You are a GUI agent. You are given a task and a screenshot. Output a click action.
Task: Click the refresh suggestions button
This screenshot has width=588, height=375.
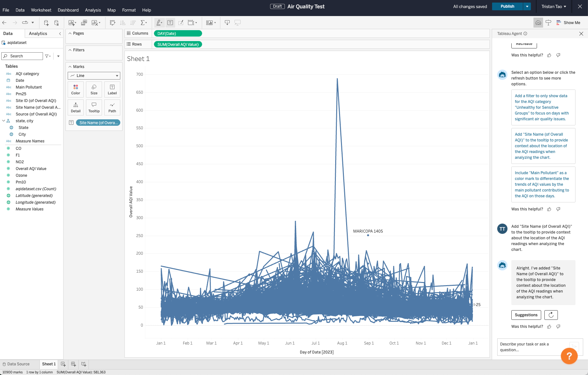click(551, 315)
